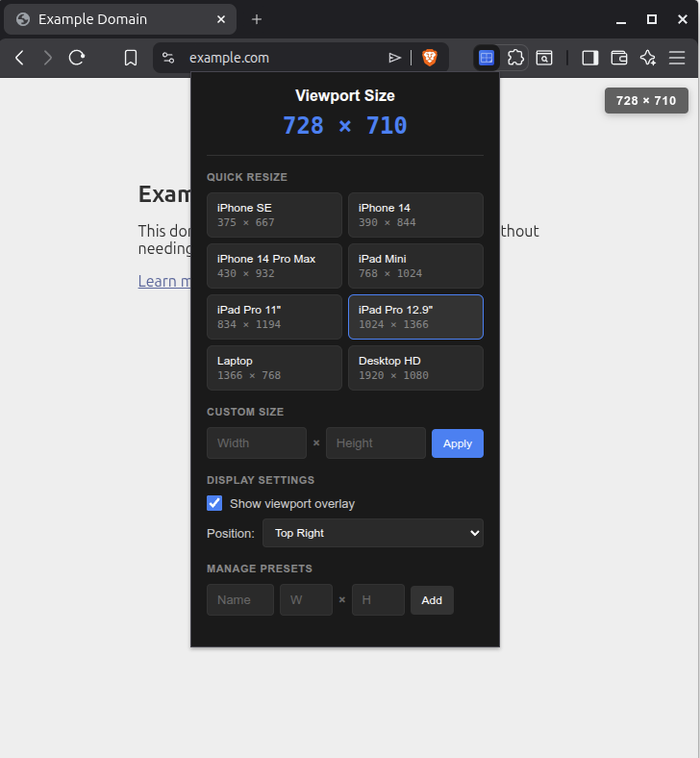Reload the example.com page
Image resolution: width=700 pixels, height=758 pixels.
pos(77,58)
